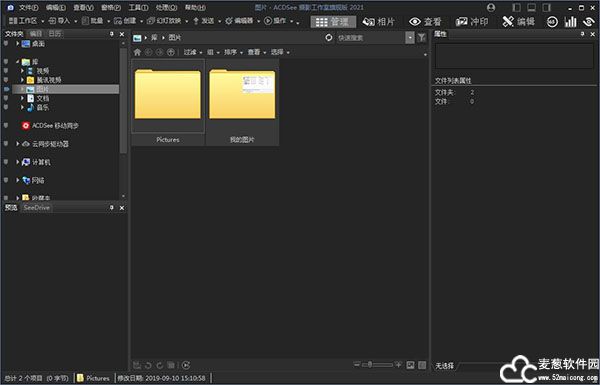Image resolution: width=600 pixels, height=385 pixels.
Task: Open the 帮助 (Help) menu
Action: click(195, 7)
